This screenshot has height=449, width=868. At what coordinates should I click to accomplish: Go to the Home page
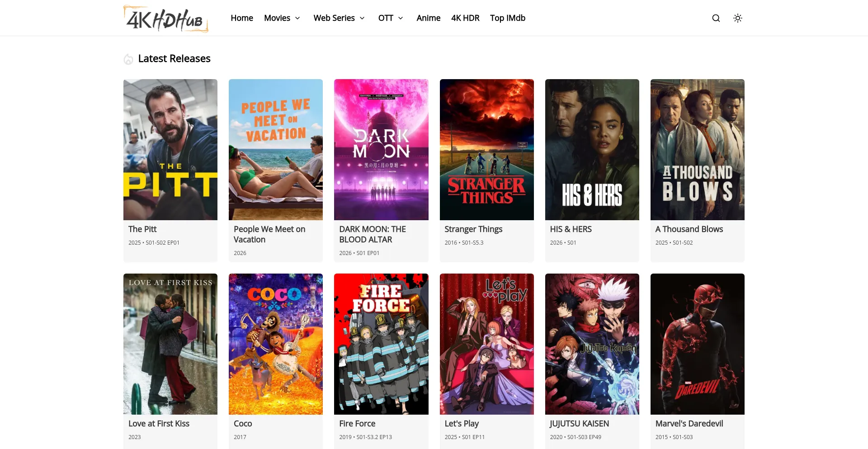point(242,18)
